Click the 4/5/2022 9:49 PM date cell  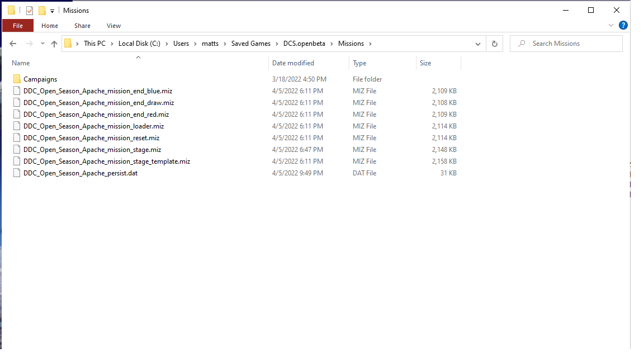(297, 173)
